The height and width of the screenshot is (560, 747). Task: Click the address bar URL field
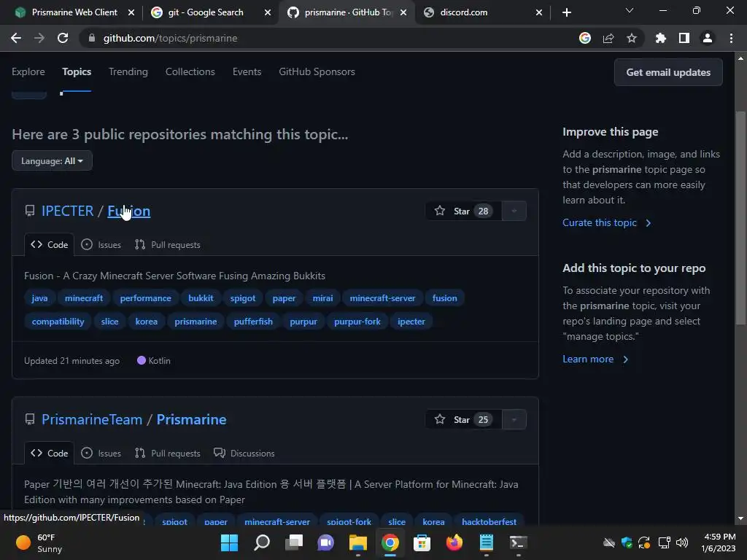tap(329, 38)
